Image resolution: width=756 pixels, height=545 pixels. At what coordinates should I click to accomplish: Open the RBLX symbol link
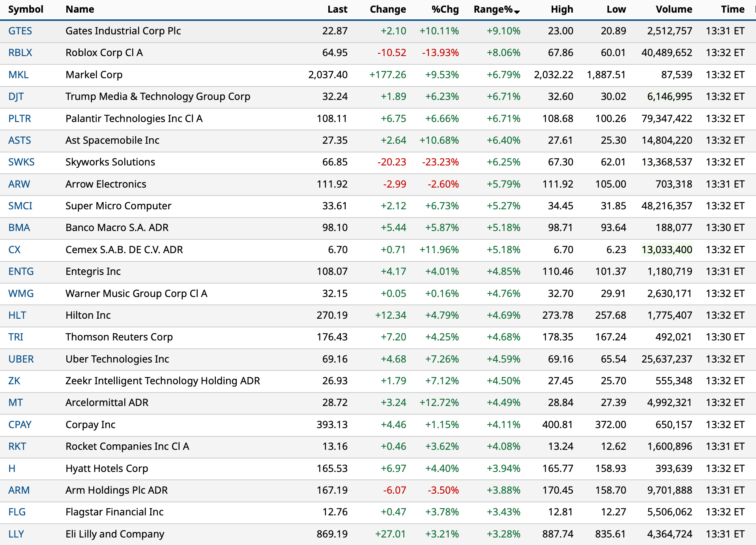click(x=20, y=53)
